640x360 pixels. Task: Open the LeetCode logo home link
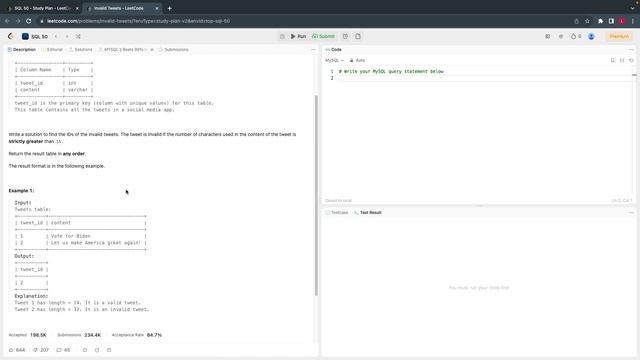[x=11, y=36]
